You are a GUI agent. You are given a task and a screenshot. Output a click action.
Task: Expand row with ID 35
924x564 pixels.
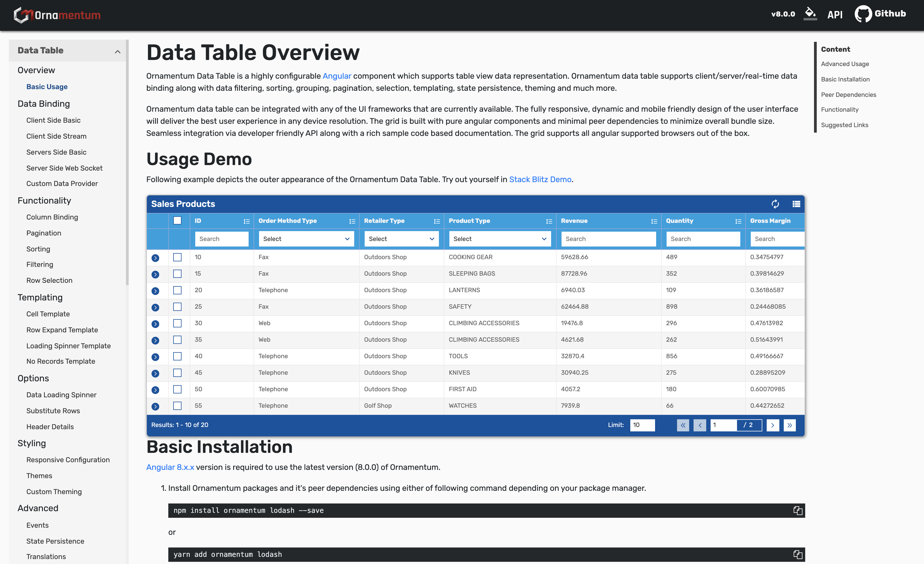pos(155,340)
